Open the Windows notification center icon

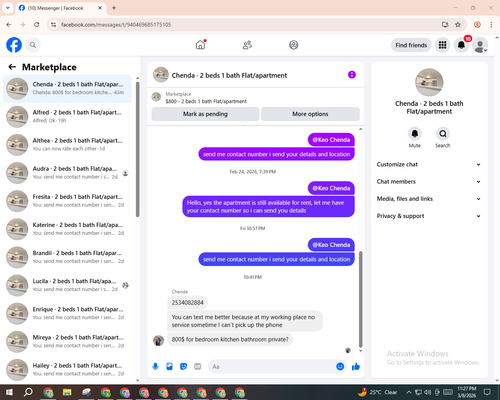487,392
